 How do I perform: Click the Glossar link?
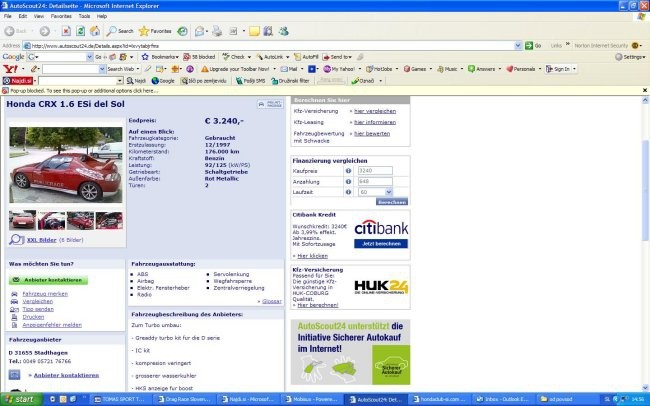point(272,301)
